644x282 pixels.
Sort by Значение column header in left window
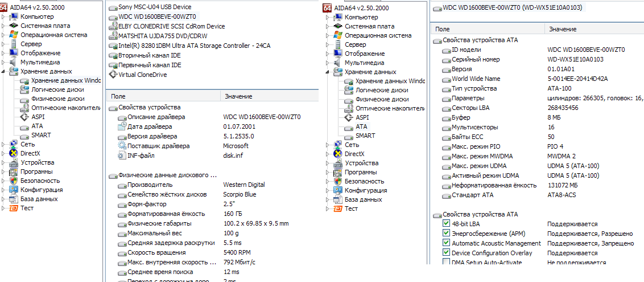[x=270, y=96]
